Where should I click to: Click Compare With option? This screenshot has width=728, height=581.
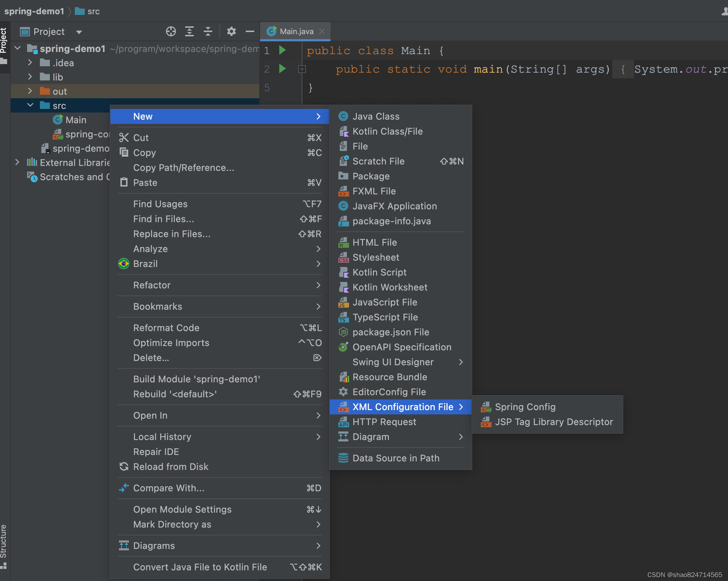[219, 488]
